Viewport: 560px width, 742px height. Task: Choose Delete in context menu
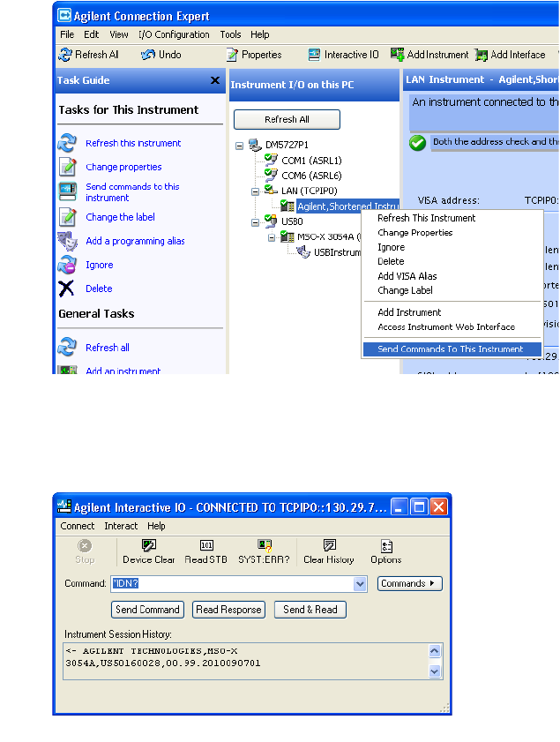click(452, 262)
